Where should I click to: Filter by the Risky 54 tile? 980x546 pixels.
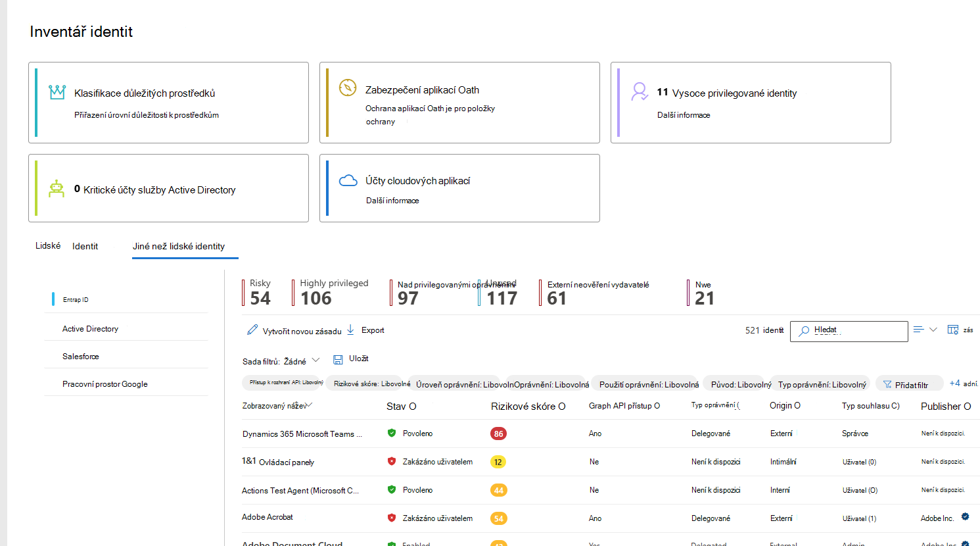(x=257, y=292)
